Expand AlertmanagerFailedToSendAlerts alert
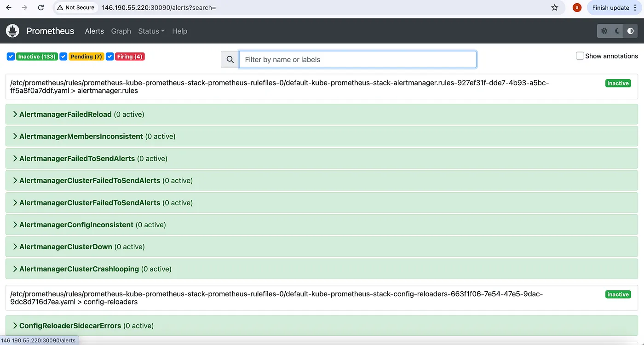Image resolution: width=644 pixels, height=345 pixels. pyautogui.click(x=322, y=158)
